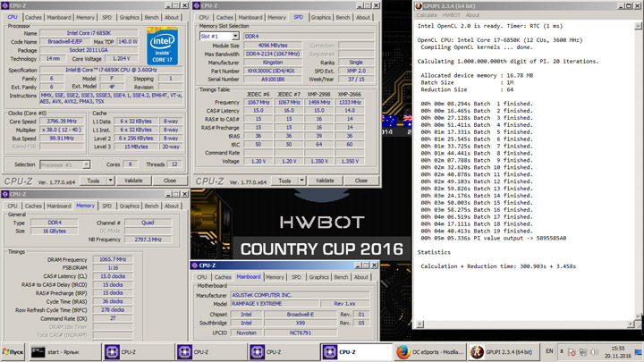Open the HWBOT menu in GPUPI
This screenshot has width=644, height=362.
(x=452, y=15)
